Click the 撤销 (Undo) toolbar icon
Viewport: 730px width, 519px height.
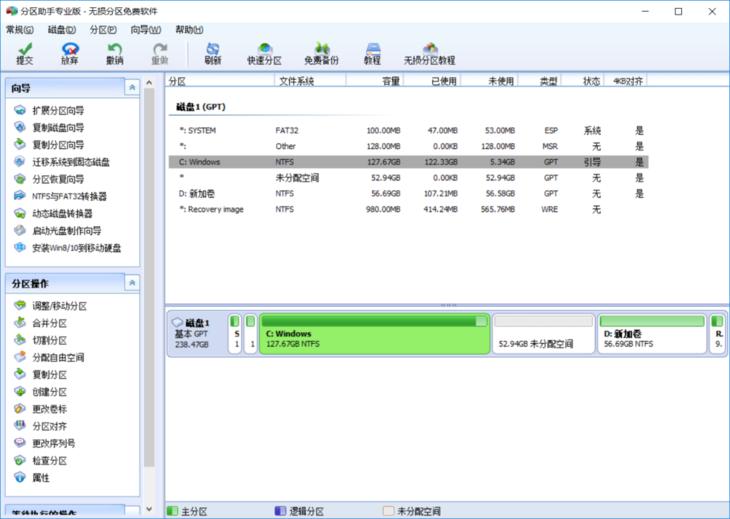coord(115,54)
